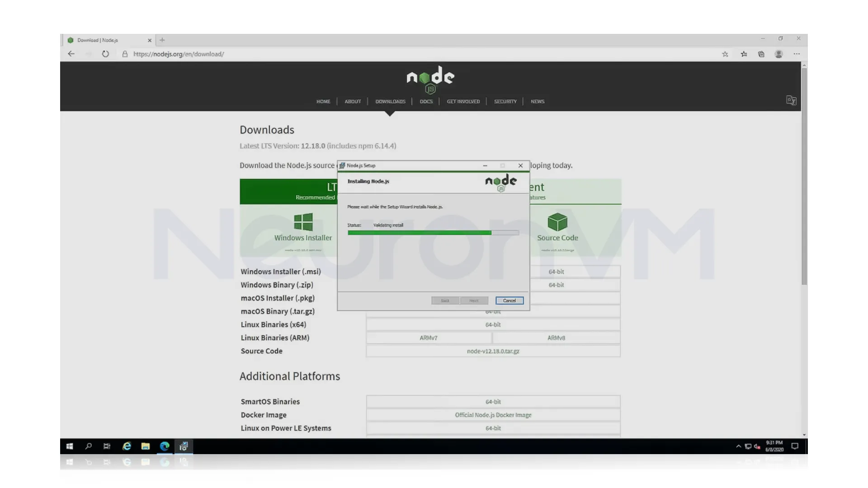Go to HOME in site navigation
868x488 pixels.
pos(323,102)
